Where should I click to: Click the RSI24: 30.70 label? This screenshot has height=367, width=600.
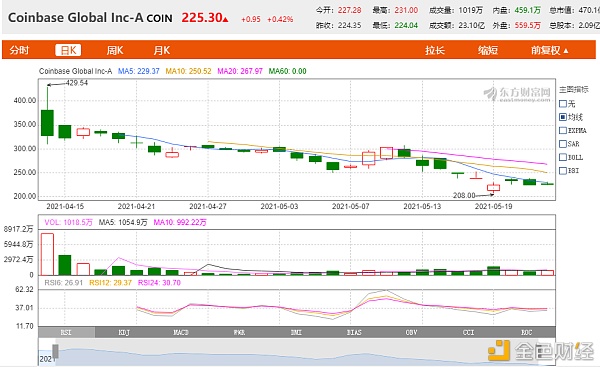coord(159,283)
